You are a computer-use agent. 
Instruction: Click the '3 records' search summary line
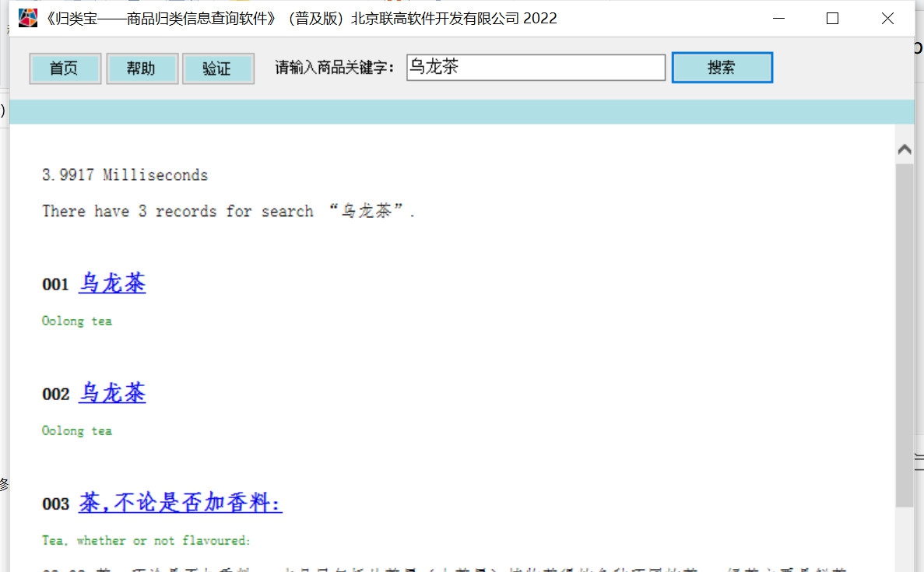229,210
